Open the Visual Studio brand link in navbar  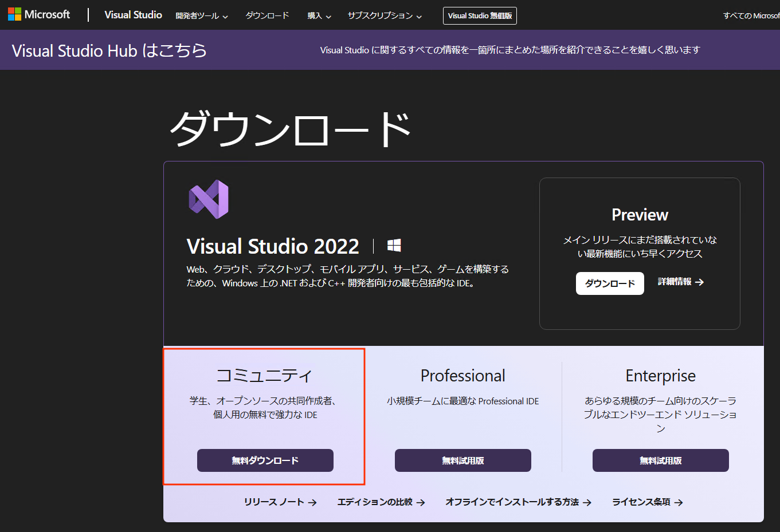[x=133, y=15]
